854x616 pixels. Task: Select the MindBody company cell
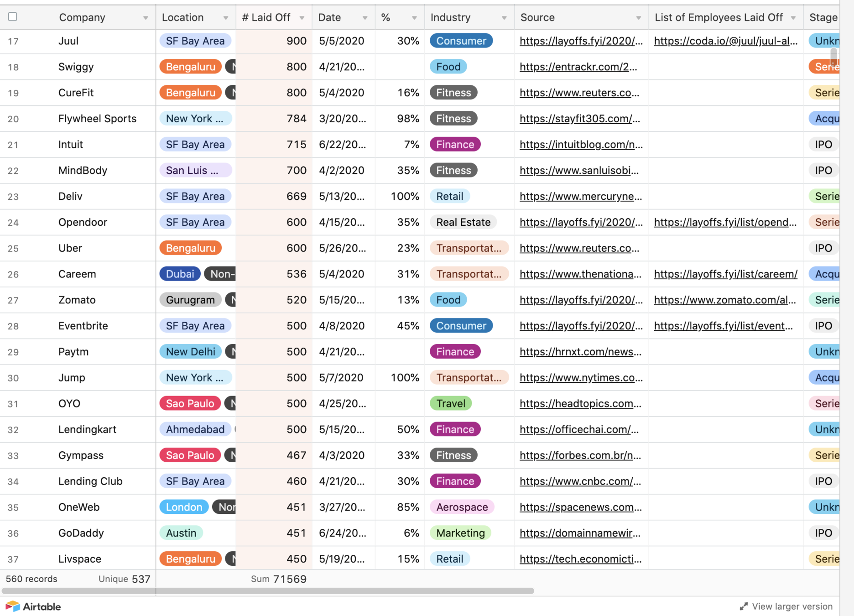click(x=83, y=171)
